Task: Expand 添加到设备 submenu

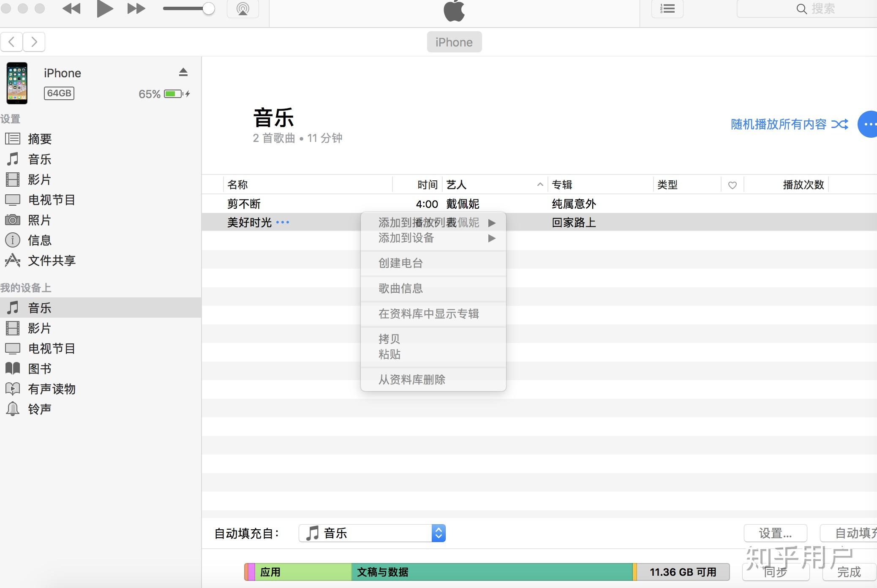Action: click(433, 238)
